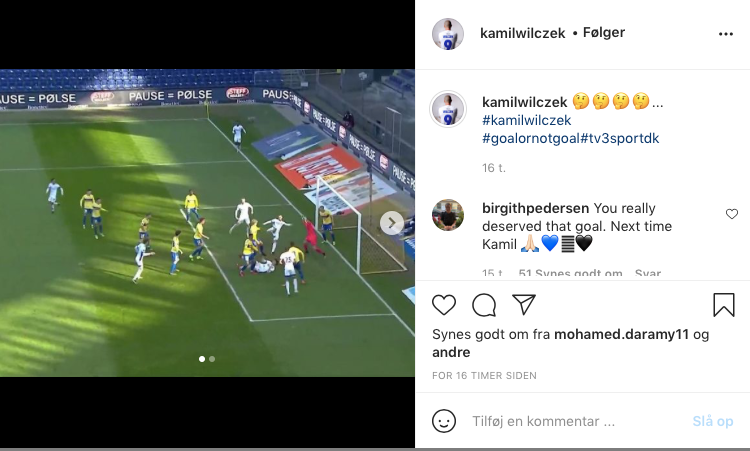Viewport: 750px width, 451px height.
Task: Open the #goalornotgoal hashtag link
Action: click(x=531, y=138)
